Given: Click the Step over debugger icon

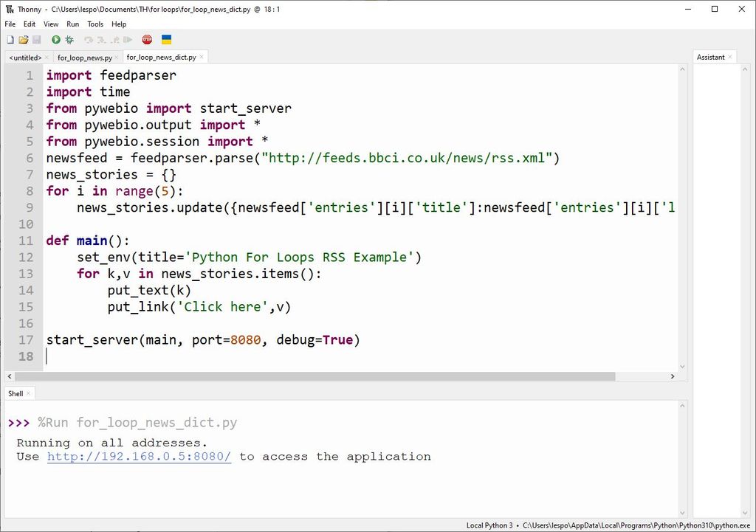Looking at the screenshot, I should click(x=89, y=40).
